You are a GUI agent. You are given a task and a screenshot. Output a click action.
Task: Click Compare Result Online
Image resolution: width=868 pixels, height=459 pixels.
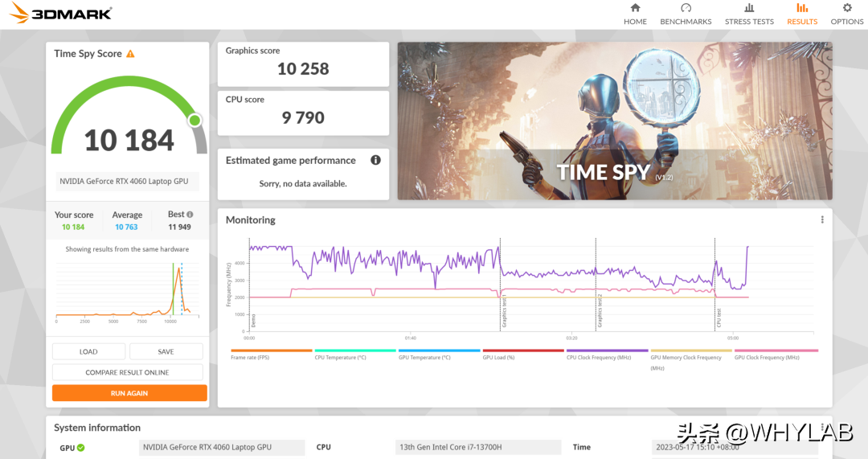[127, 372]
